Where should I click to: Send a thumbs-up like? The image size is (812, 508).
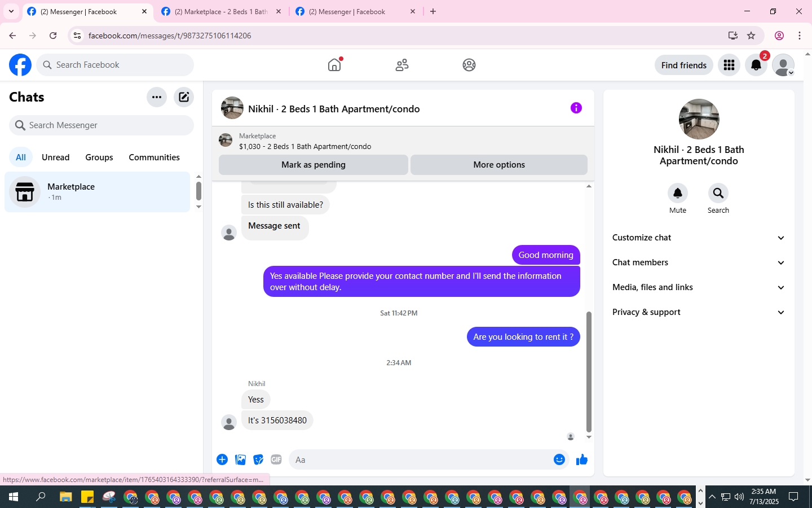(x=582, y=459)
